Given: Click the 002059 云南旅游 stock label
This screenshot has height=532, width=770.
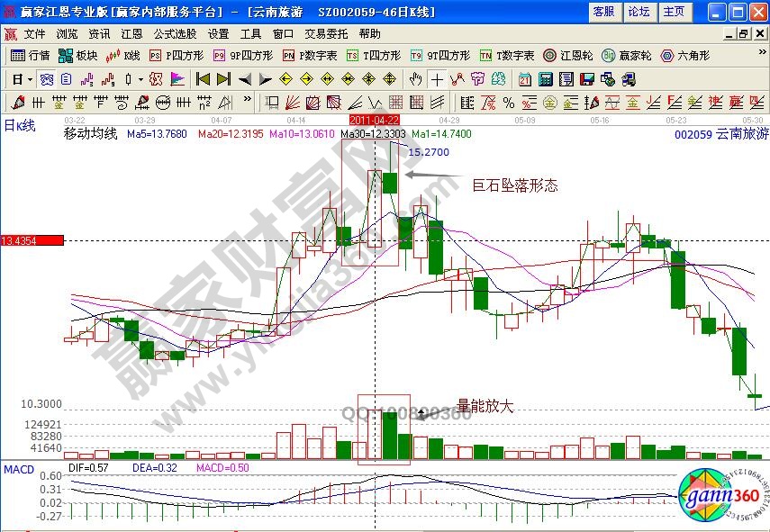Looking at the screenshot, I should [x=721, y=133].
